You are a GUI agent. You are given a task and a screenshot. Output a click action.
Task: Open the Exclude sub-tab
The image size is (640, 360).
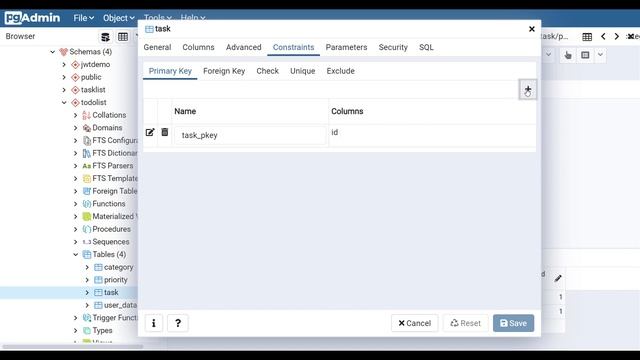tap(340, 71)
